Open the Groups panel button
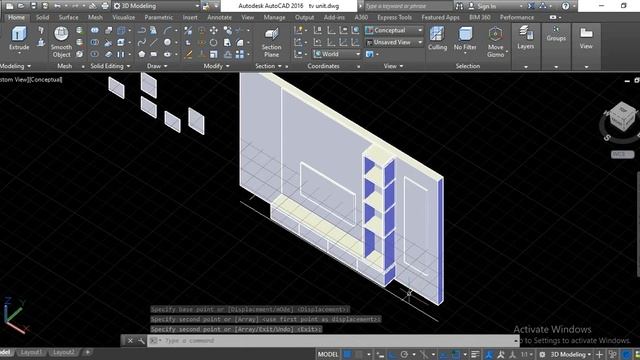The width and height of the screenshot is (640, 360). (556, 33)
